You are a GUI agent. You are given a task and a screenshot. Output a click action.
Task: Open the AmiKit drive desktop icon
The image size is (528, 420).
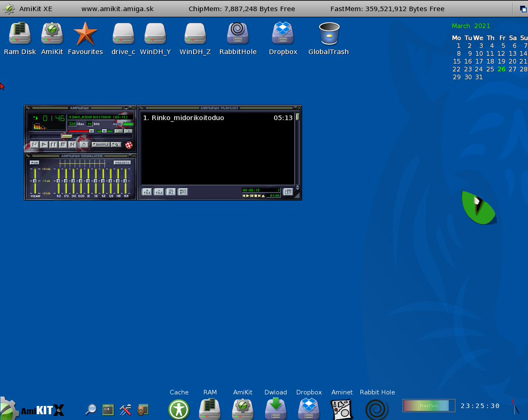point(52,33)
